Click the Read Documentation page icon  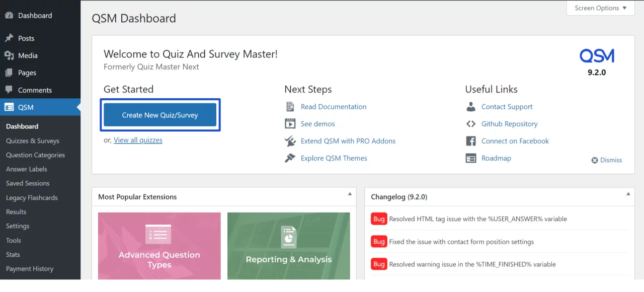pos(290,107)
